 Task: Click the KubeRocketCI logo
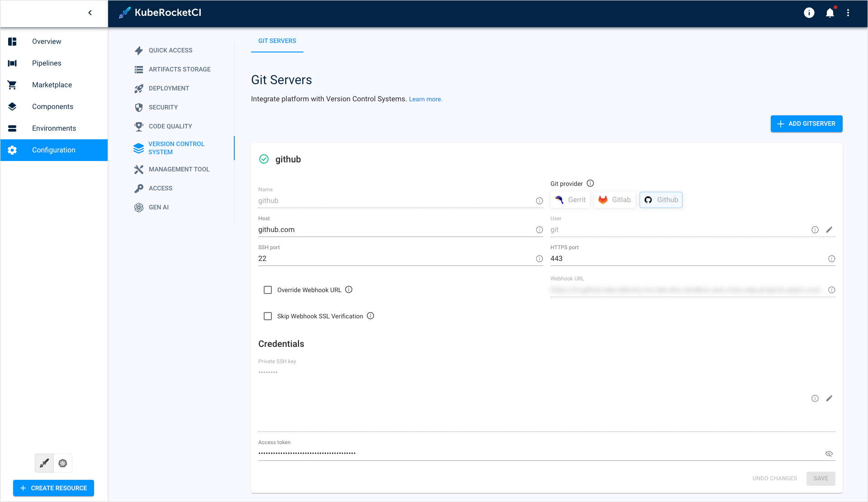(x=160, y=13)
